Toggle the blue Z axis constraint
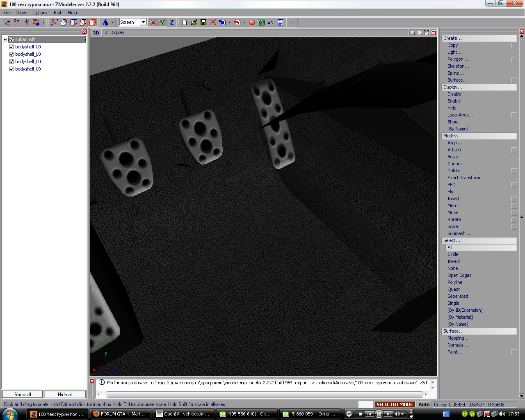525x420 pixels. 172,22
